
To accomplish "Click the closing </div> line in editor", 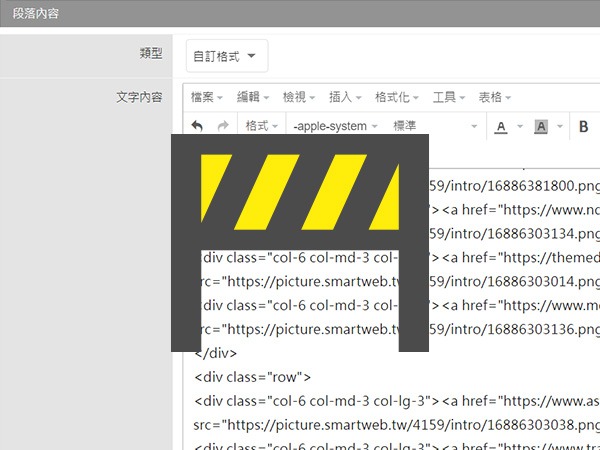I will pyautogui.click(x=215, y=353).
